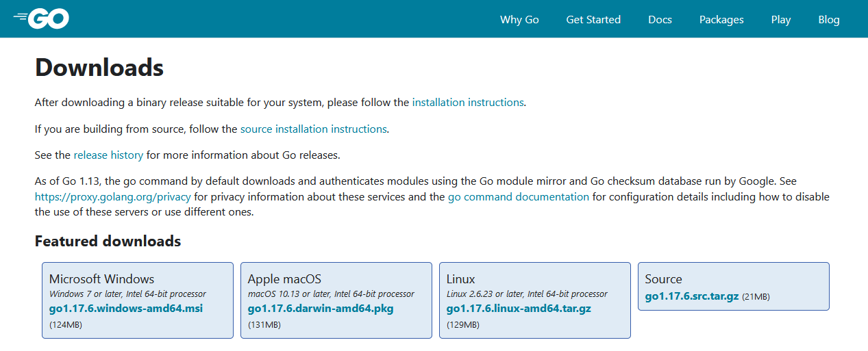View the release history link
The height and width of the screenshot is (351, 868).
click(108, 155)
